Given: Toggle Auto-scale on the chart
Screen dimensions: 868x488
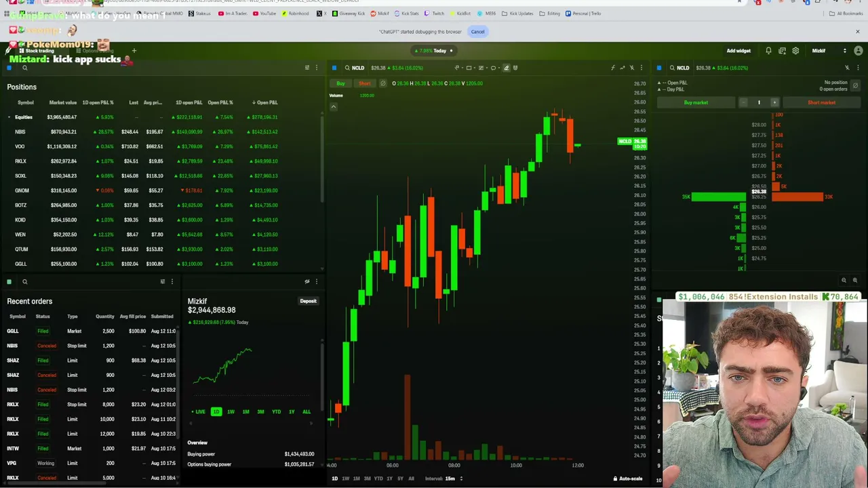Looking at the screenshot, I should pos(628,479).
